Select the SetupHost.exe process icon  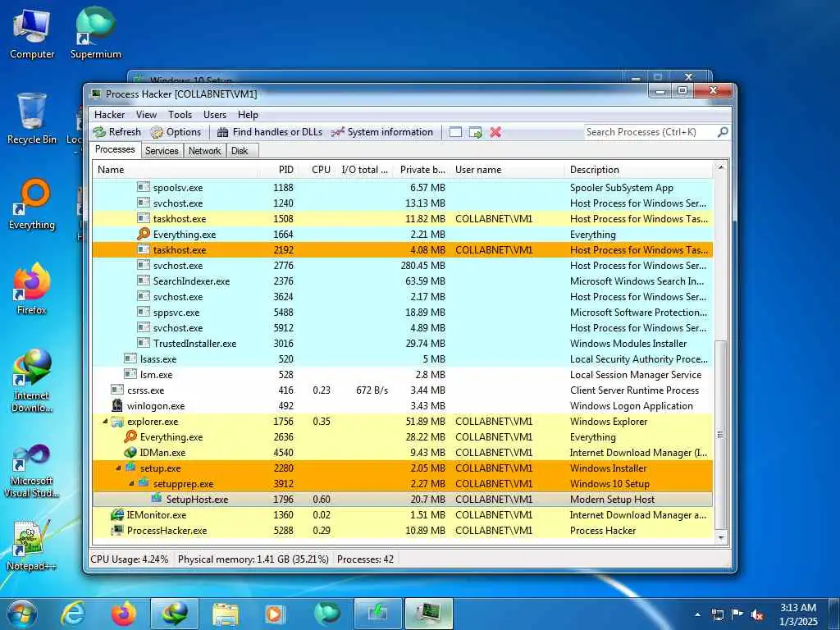click(157, 499)
